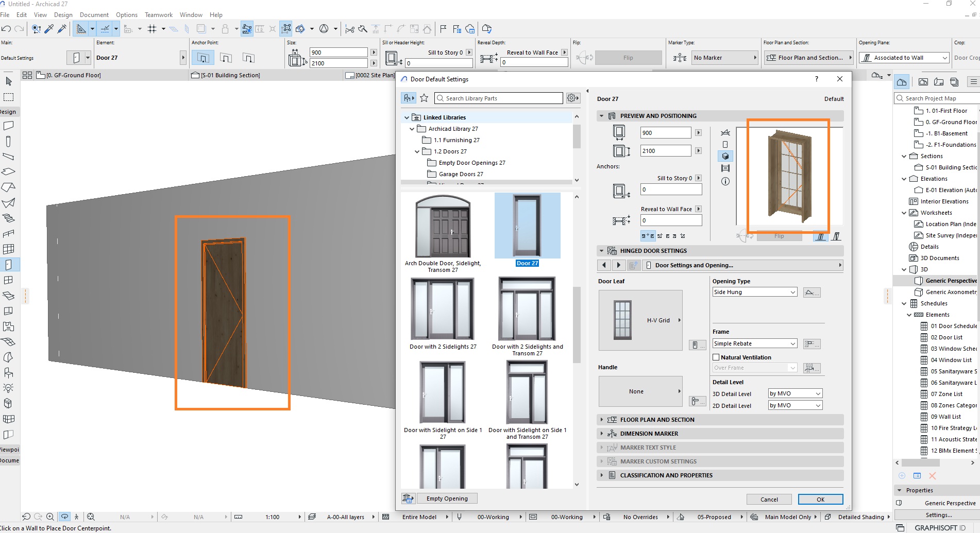Toggle the 2D plan preview icon
Viewport: 980px width, 533px height.
tap(725, 133)
